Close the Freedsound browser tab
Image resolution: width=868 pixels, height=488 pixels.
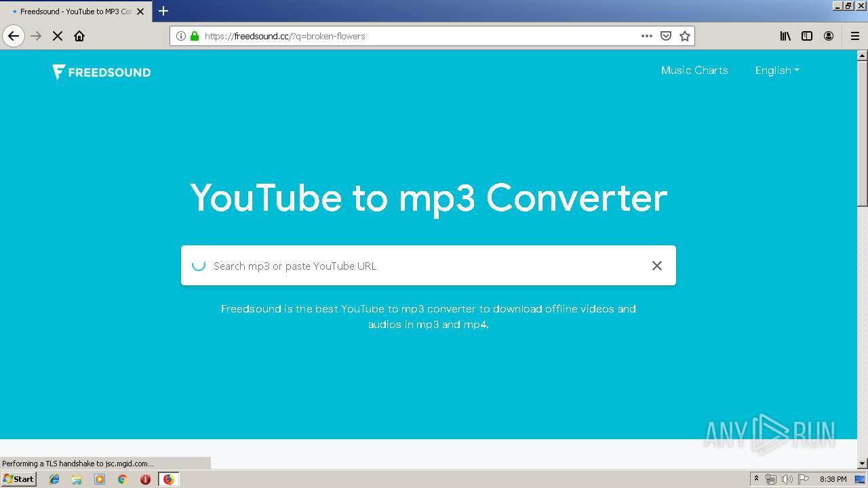click(x=140, y=12)
